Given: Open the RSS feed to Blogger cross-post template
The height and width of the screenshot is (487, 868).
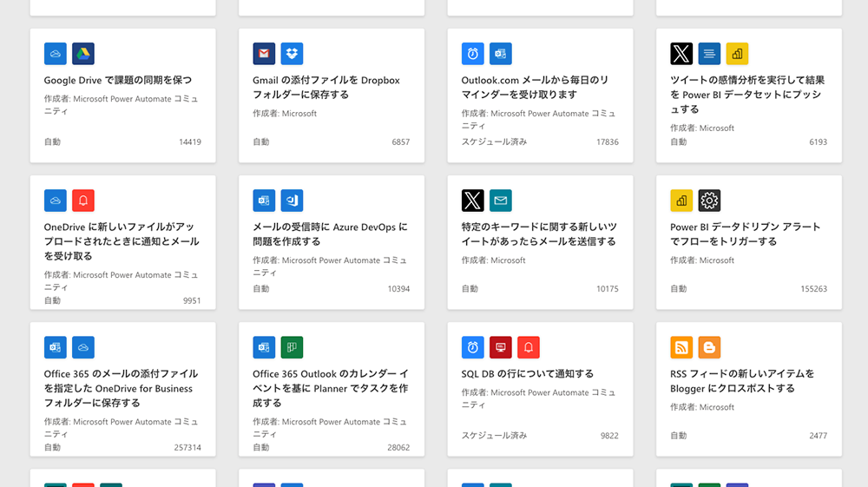Looking at the screenshot, I should (x=742, y=380).
